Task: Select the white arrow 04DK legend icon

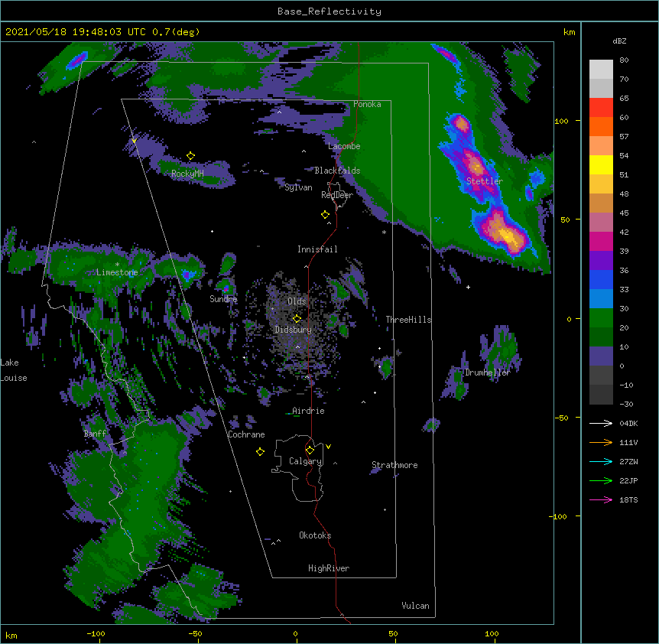Action: [x=601, y=423]
